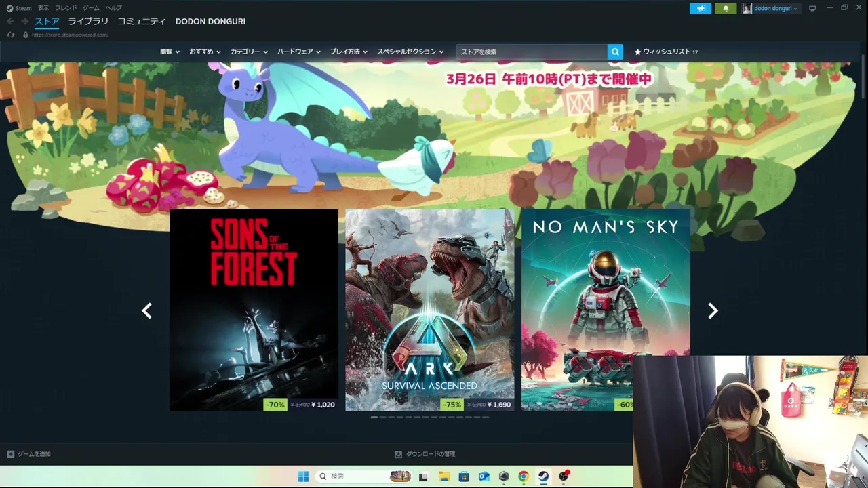
Task: Open Outlook from the taskbar
Action: click(x=484, y=476)
